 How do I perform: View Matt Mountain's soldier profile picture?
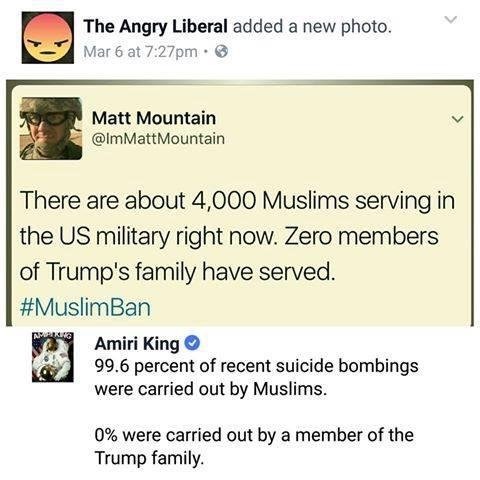coord(51,128)
